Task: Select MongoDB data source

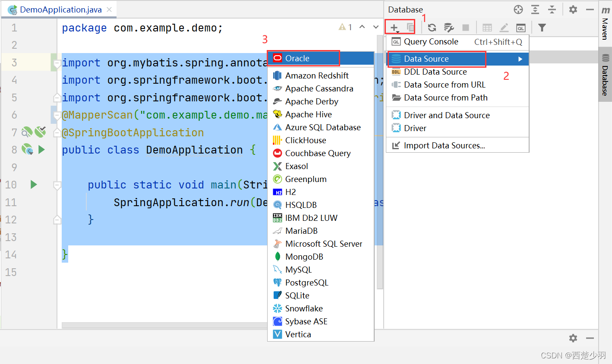Action: 321,257
